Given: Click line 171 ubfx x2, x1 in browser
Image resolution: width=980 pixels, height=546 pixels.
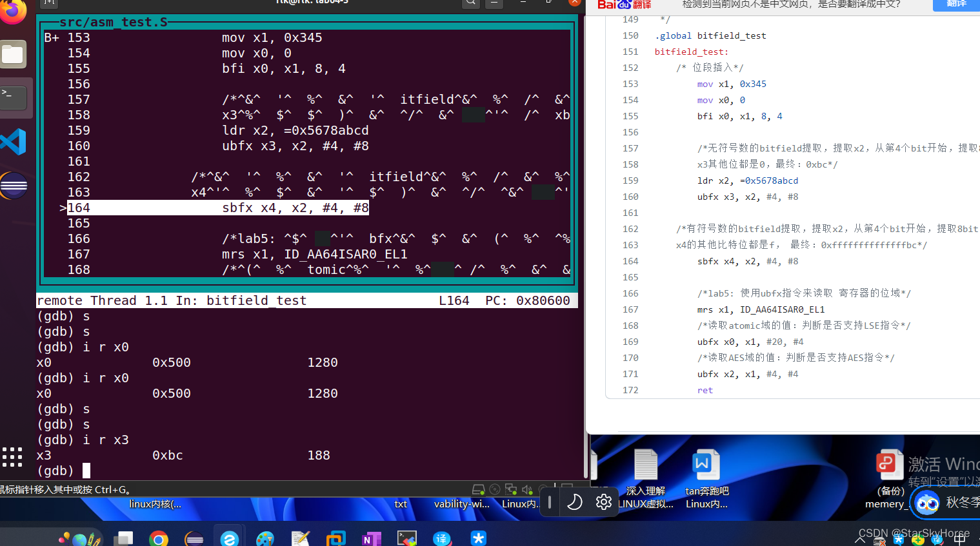Looking at the screenshot, I should pyautogui.click(x=748, y=374).
